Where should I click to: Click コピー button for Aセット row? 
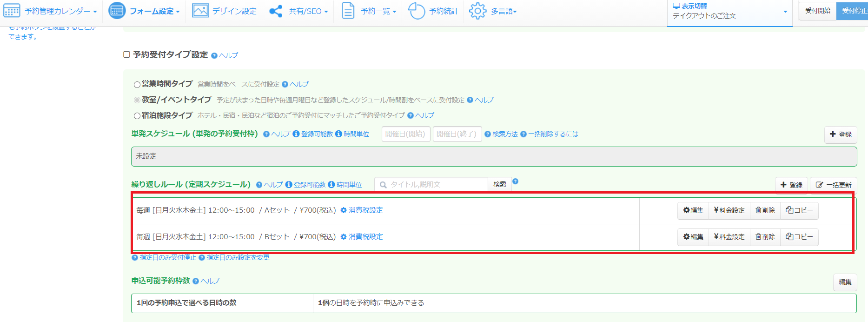799,210
